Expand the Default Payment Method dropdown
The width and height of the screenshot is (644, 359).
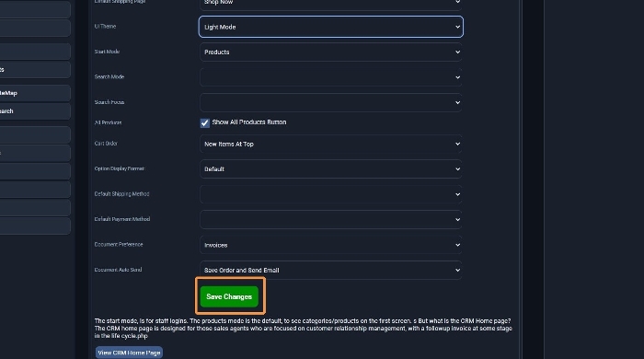330,219
